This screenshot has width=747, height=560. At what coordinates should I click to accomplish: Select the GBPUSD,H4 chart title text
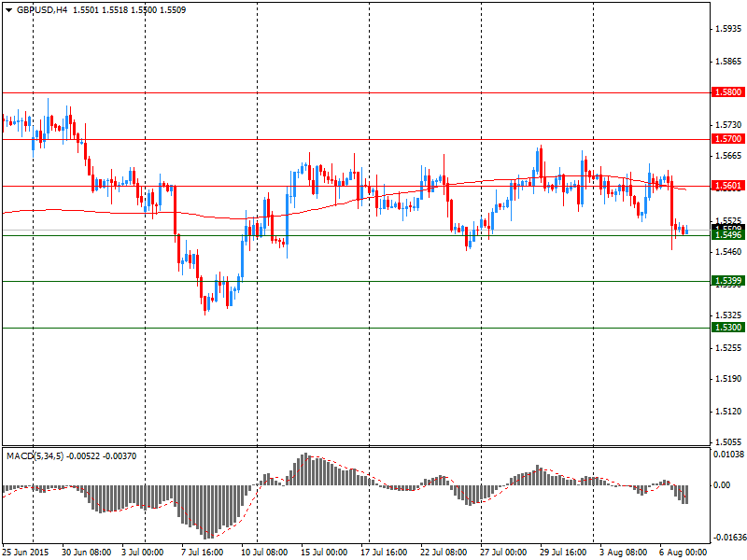point(42,10)
